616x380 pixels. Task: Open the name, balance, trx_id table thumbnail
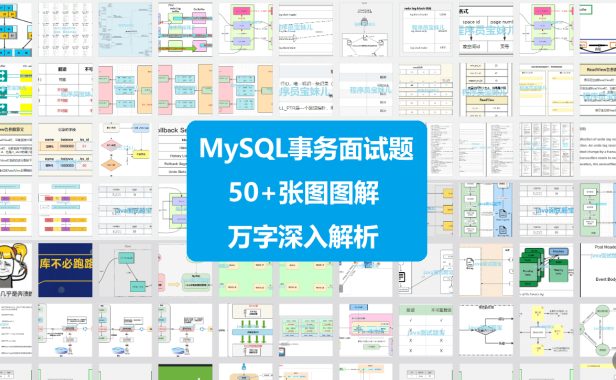pos(65,150)
